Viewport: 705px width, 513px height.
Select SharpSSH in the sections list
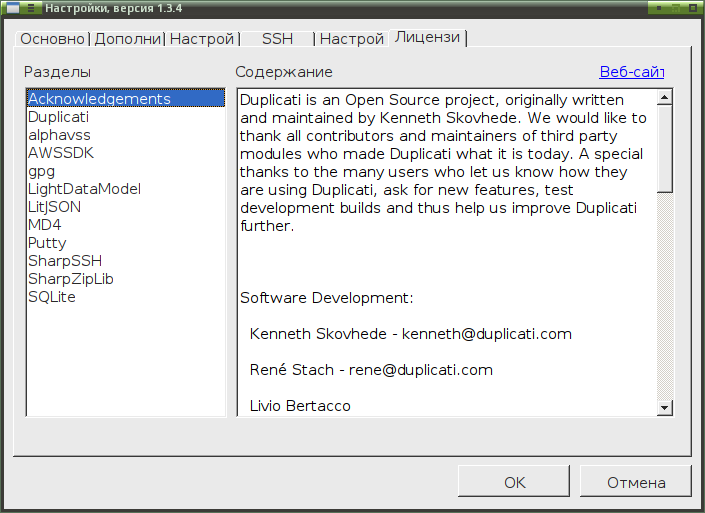[x=125, y=261]
